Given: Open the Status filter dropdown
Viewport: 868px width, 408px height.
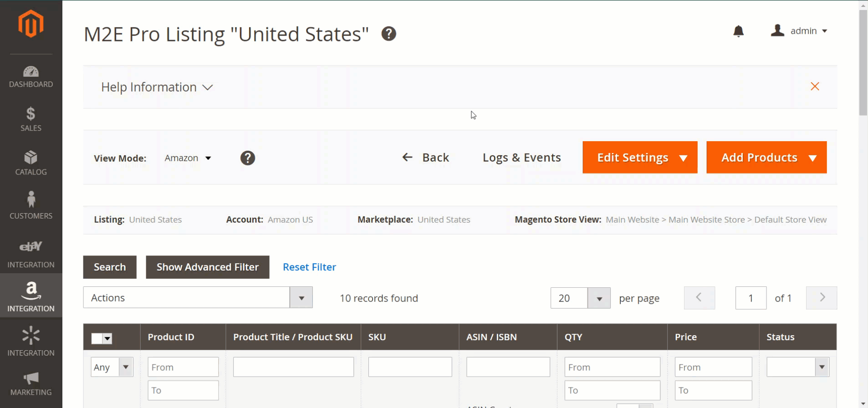Looking at the screenshot, I should [x=798, y=367].
